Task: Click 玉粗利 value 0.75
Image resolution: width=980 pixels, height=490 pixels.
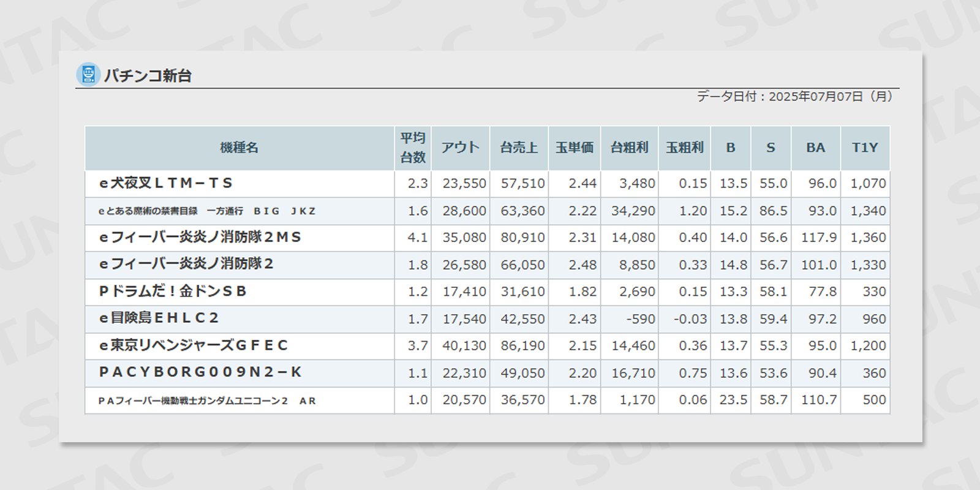Action: [x=693, y=373]
